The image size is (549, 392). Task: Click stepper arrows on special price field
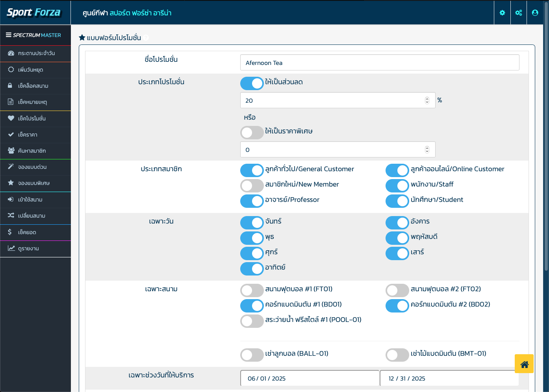click(x=427, y=150)
